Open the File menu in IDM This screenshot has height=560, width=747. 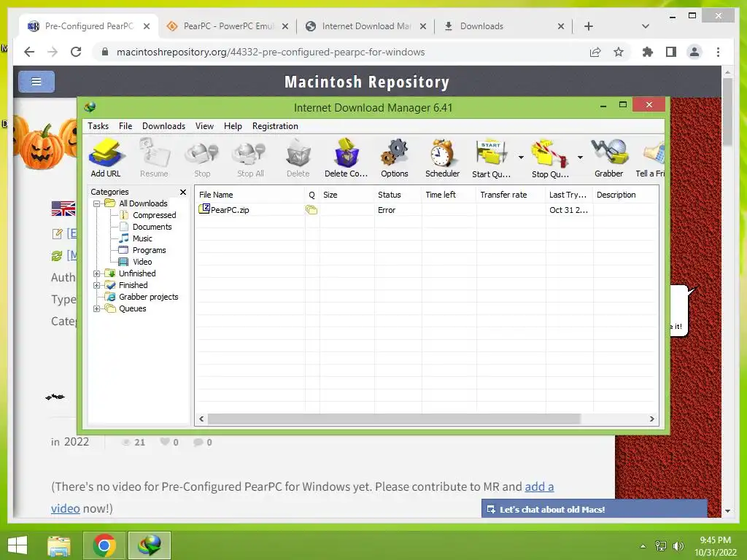coord(125,126)
